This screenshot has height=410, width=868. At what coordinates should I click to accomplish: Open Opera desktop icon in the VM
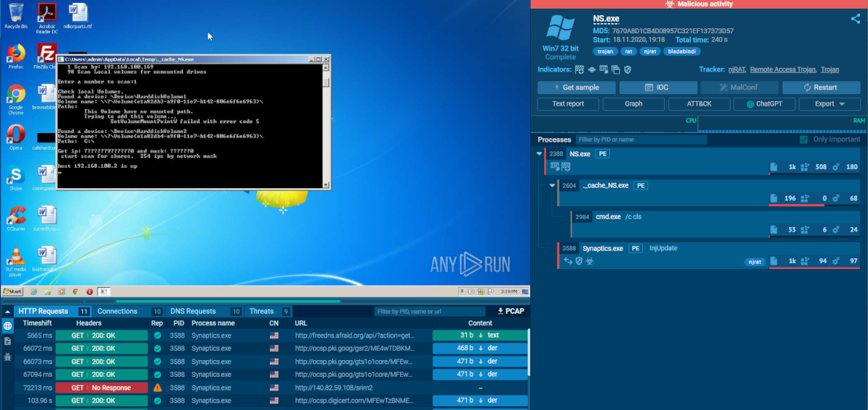(x=15, y=137)
